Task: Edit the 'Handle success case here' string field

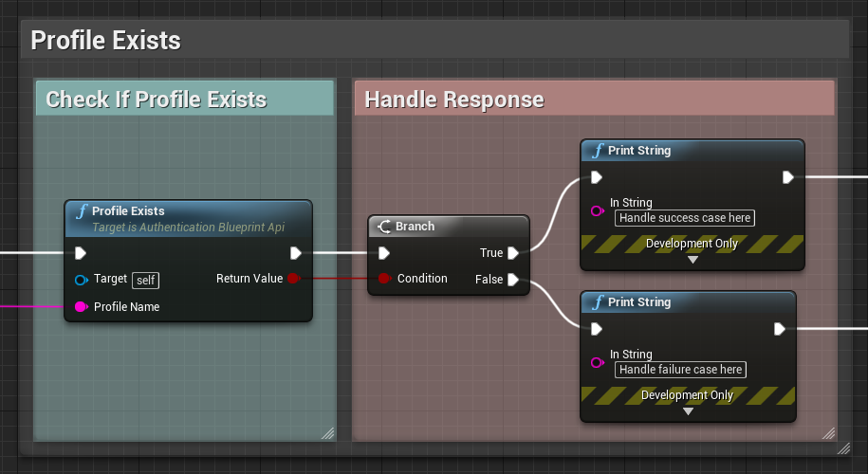Action: [x=685, y=218]
